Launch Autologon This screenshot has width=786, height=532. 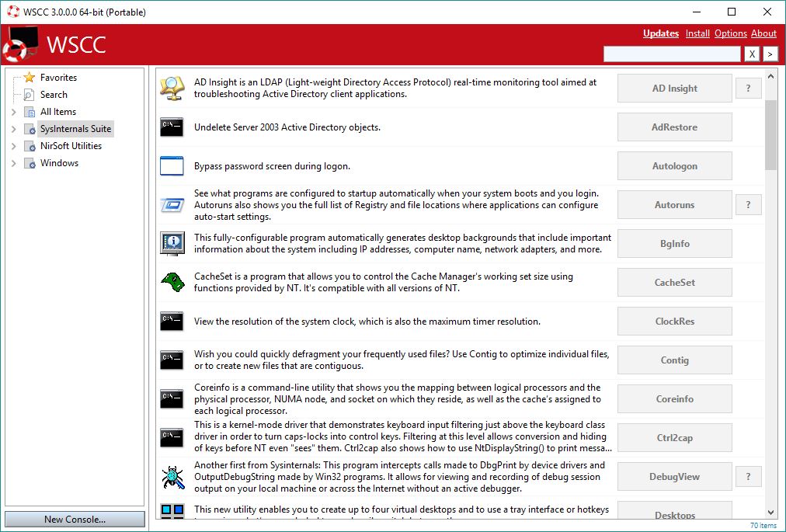pyautogui.click(x=674, y=166)
